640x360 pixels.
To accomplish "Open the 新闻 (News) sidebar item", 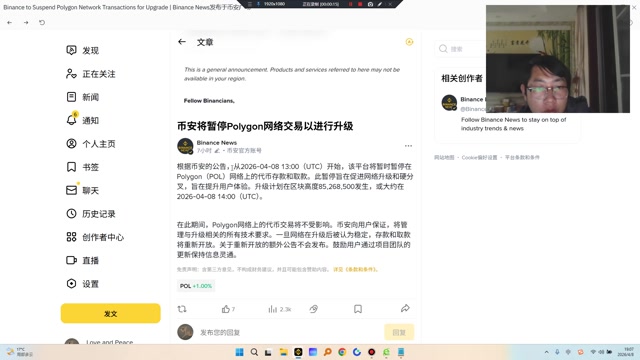I will [x=83, y=97].
